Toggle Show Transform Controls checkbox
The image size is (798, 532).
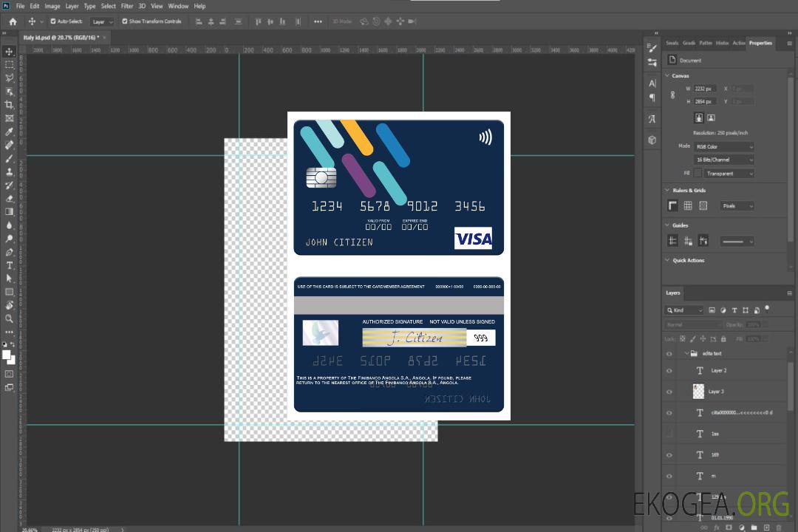tap(125, 21)
